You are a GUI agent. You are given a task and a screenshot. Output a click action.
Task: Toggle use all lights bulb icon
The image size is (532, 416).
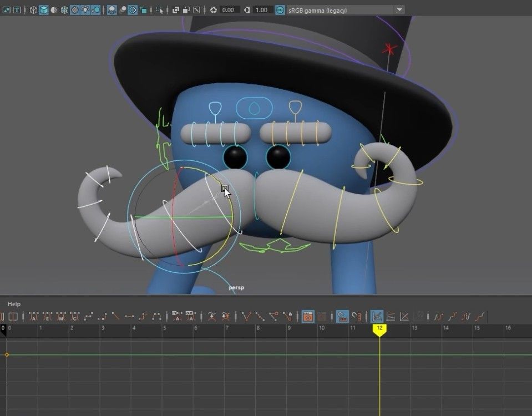pyautogui.click(x=85, y=10)
